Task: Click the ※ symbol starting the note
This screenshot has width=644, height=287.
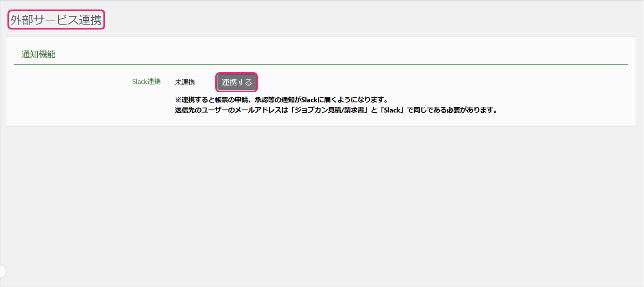Action: coord(178,100)
